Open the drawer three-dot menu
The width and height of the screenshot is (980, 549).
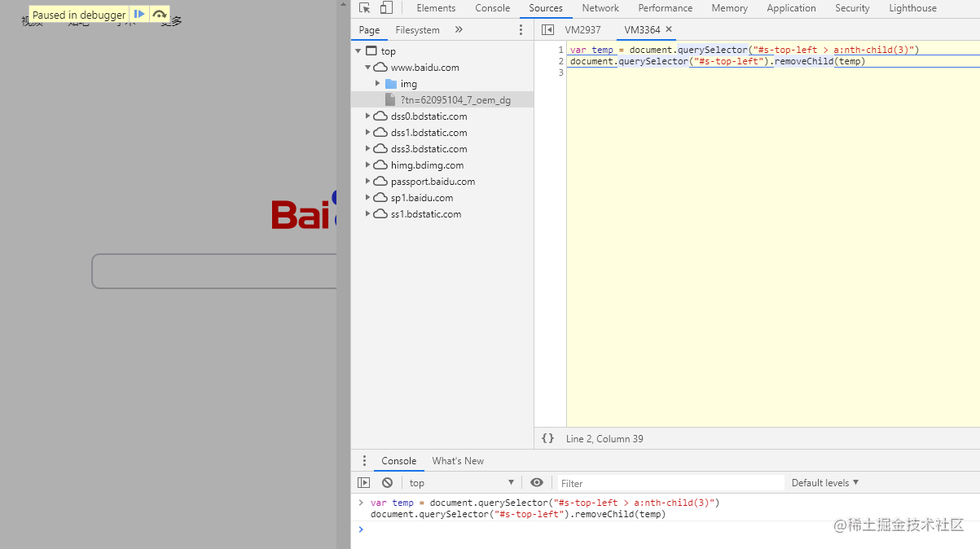(x=364, y=461)
